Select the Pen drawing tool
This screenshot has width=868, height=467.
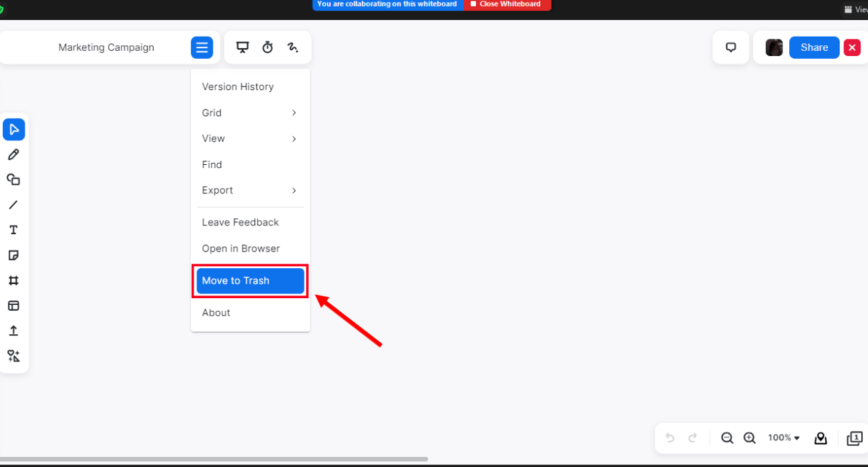tap(13, 155)
